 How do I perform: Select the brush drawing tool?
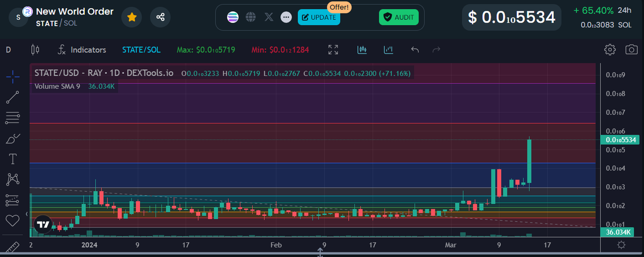click(x=13, y=138)
